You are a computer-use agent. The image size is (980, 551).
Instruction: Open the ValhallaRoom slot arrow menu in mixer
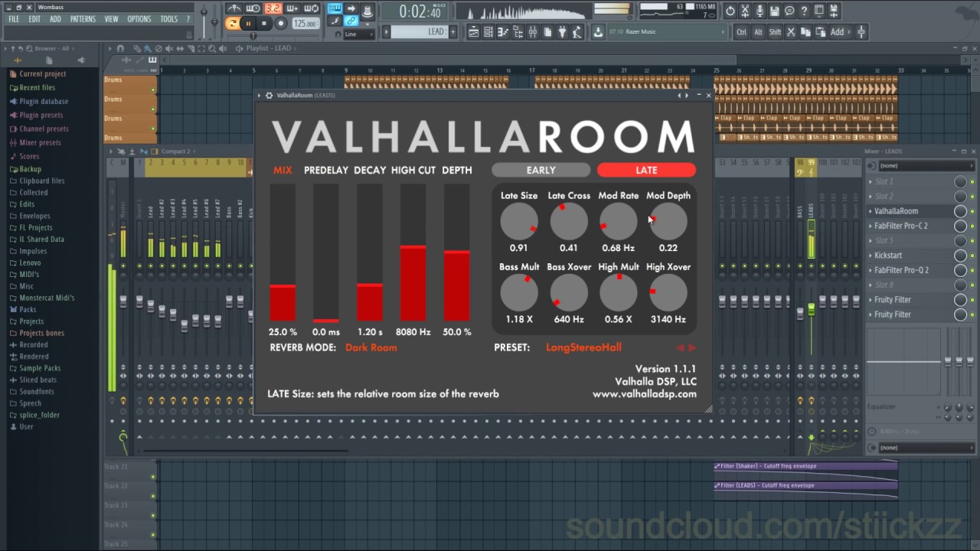[871, 211]
